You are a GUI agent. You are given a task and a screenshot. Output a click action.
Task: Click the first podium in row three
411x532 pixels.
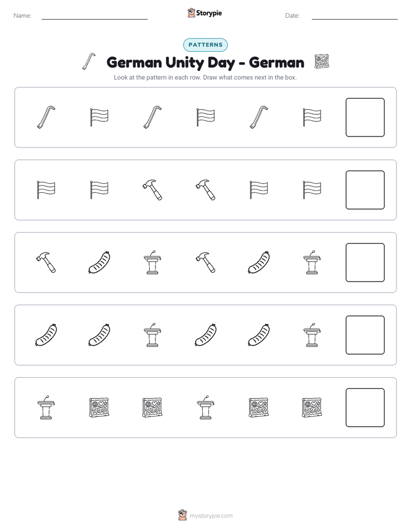pos(153,263)
